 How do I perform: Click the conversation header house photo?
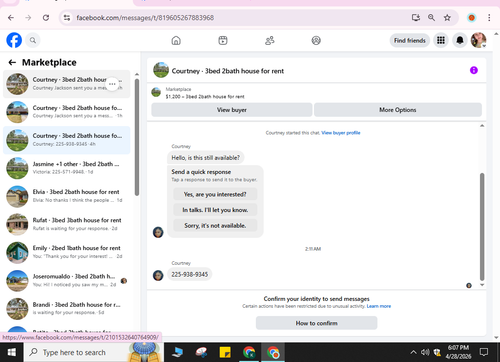[161, 70]
